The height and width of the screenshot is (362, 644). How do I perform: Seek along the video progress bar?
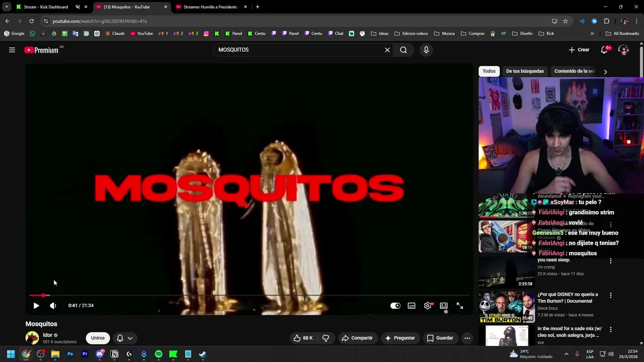250,295
